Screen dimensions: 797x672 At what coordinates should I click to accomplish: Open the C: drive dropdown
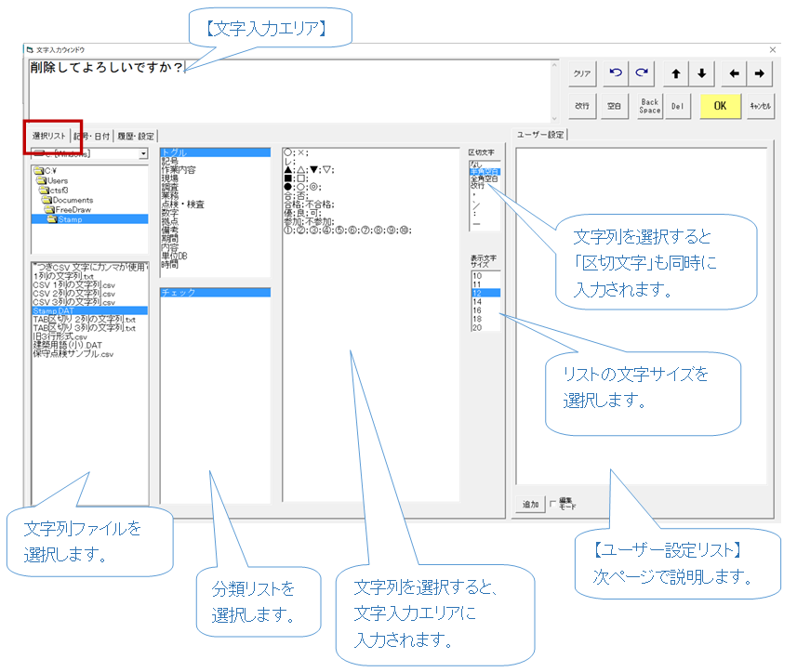coord(143,153)
